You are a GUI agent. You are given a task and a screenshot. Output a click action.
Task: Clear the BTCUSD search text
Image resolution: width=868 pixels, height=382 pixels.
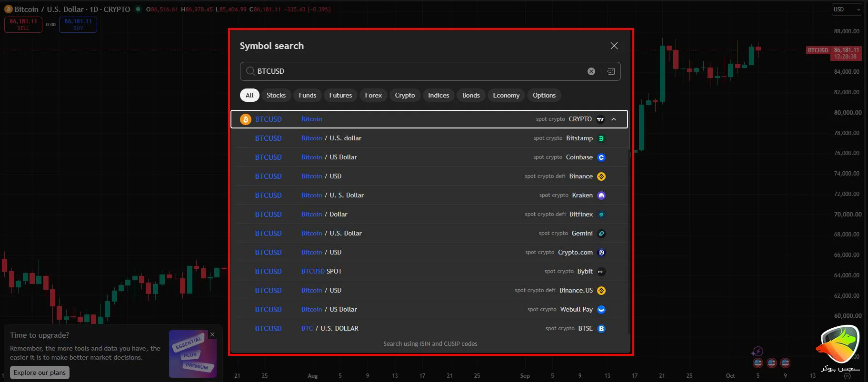[x=591, y=71]
